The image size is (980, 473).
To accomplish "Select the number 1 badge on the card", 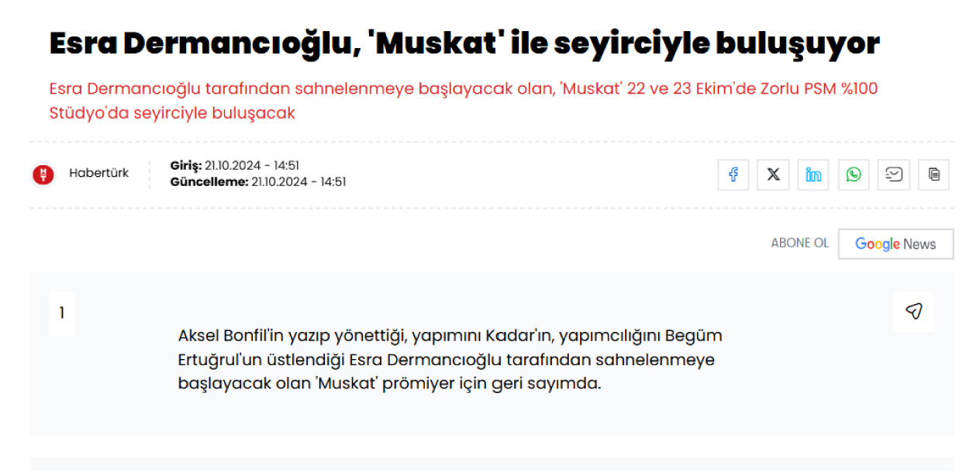I will point(62,313).
